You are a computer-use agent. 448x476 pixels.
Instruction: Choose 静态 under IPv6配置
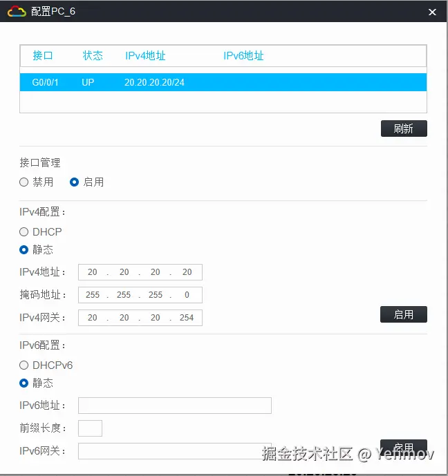pyautogui.click(x=24, y=383)
